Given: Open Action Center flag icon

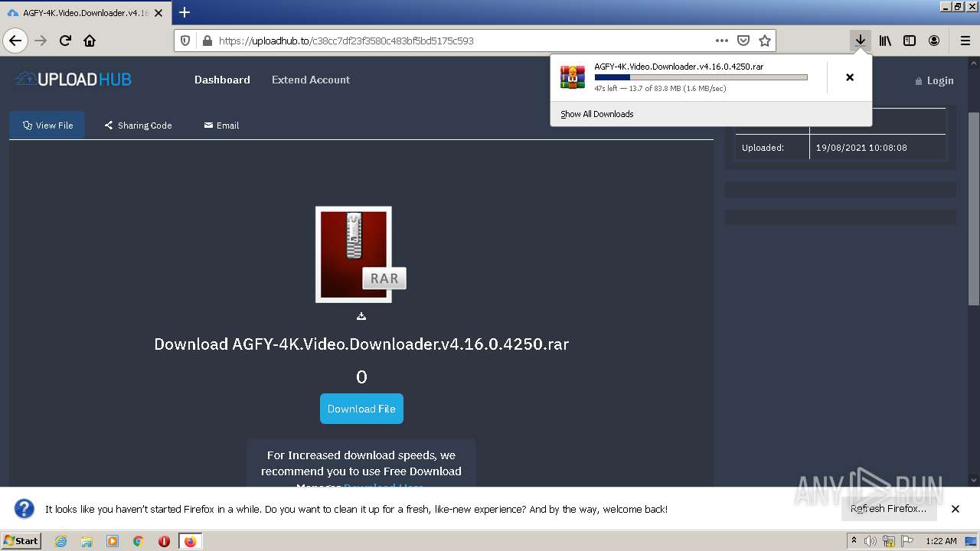Looking at the screenshot, I should tap(908, 541).
